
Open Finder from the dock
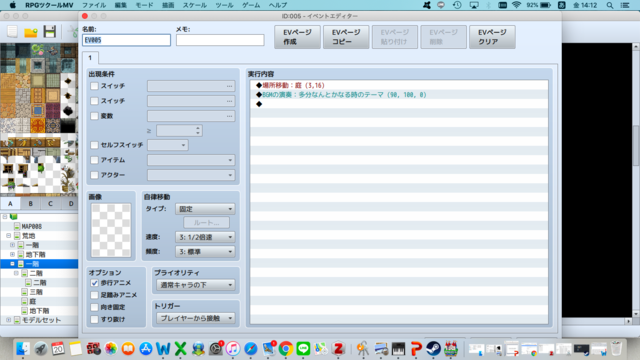click(23, 349)
